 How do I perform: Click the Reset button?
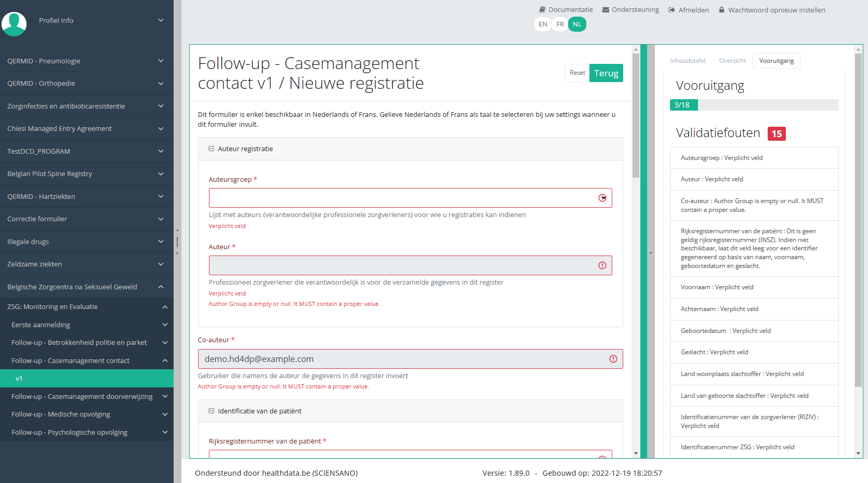pyautogui.click(x=577, y=73)
